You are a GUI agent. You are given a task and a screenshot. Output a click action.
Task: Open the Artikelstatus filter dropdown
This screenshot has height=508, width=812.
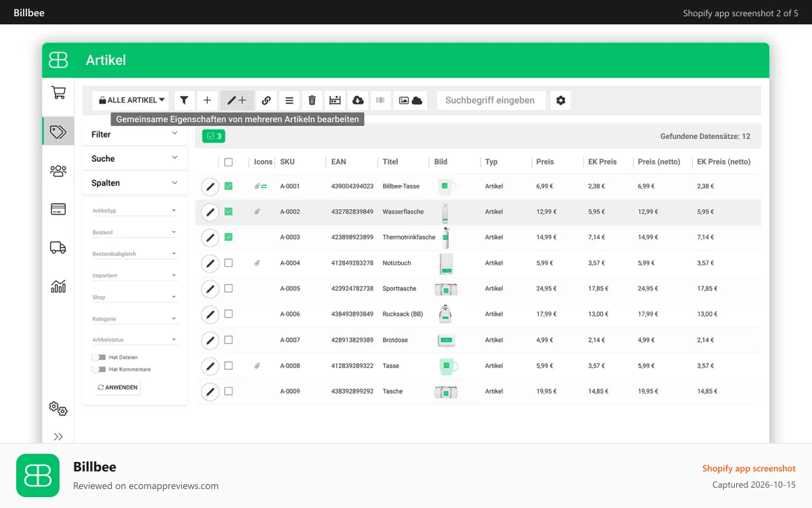(x=134, y=340)
